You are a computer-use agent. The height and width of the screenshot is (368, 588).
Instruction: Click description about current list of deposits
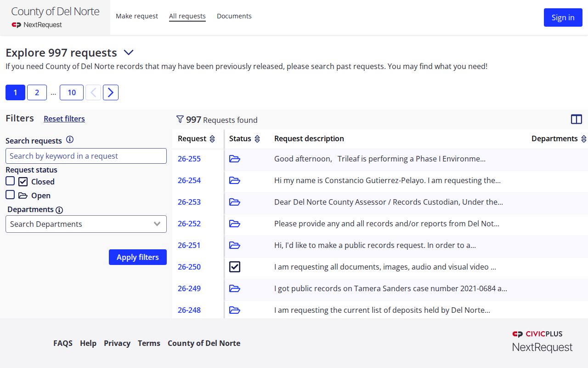tap(382, 310)
